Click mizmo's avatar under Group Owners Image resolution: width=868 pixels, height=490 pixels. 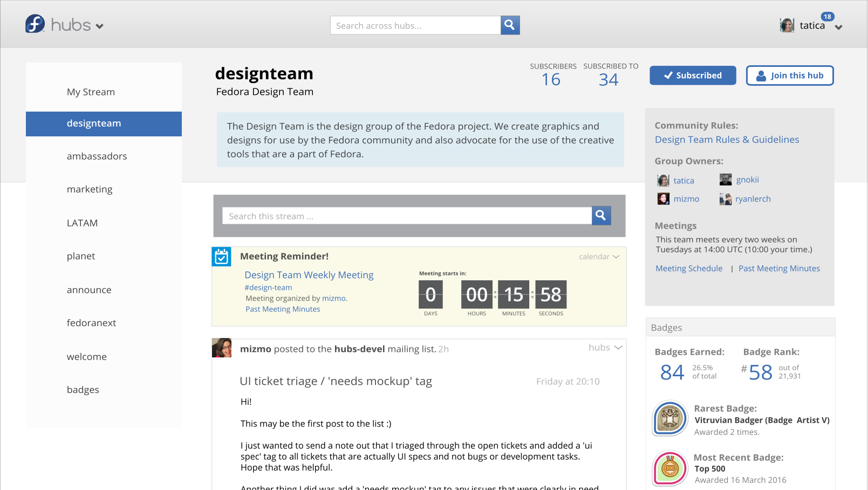pyautogui.click(x=663, y=199)
